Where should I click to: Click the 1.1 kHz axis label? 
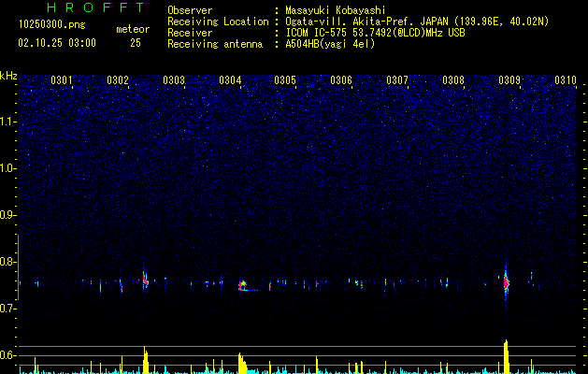pos(8,122)
